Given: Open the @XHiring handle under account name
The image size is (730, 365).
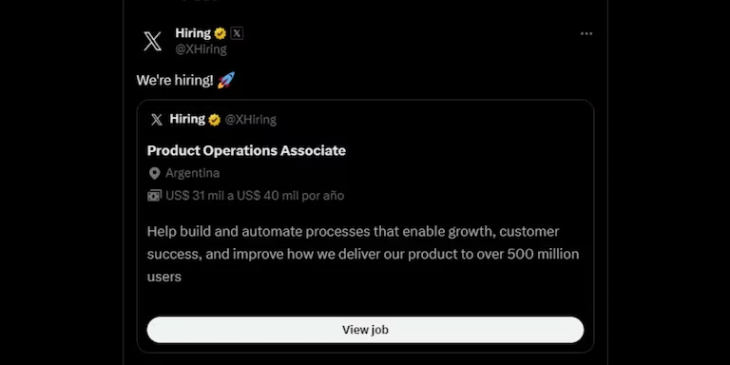Looking at the screenshot, I should tap(201, 49).
